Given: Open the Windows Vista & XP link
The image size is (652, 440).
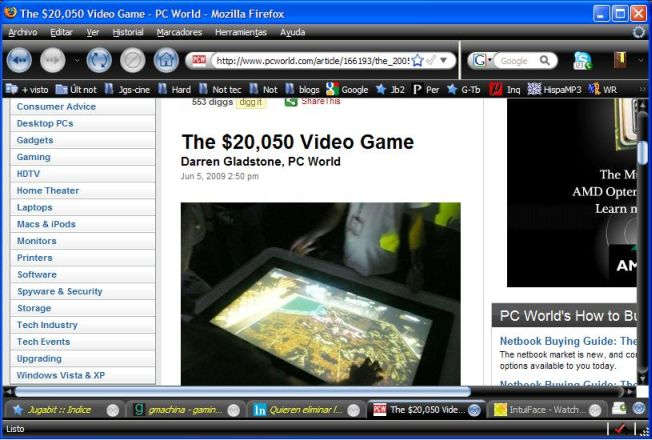Looking at the screenshot, I should tap(61, 376).
